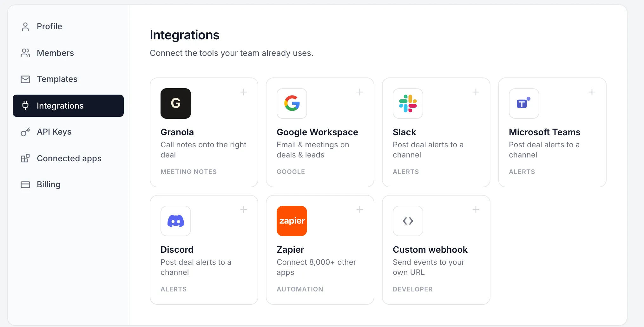Viewport: 644px width, 327px height.
Task: Open the Granola card title
Action: pyautogui.click(x=177, y=132)
